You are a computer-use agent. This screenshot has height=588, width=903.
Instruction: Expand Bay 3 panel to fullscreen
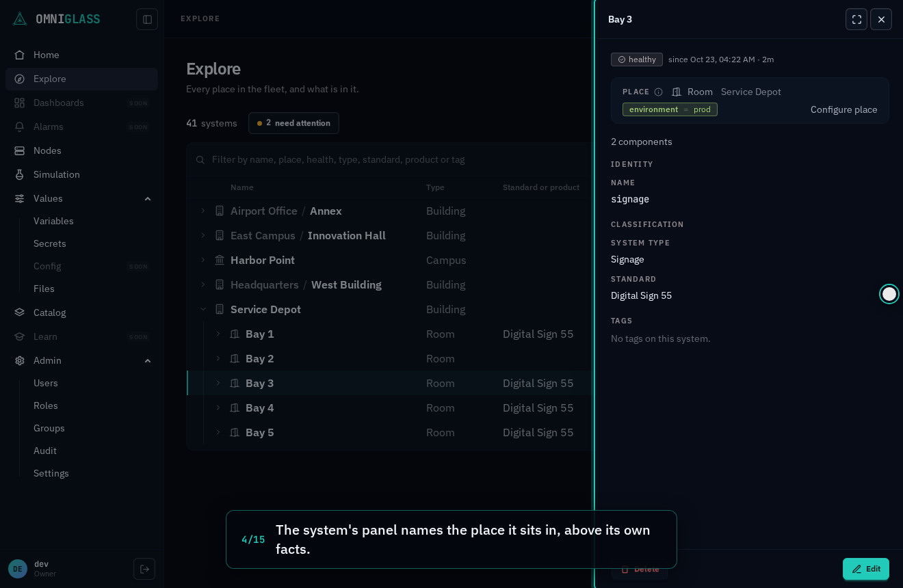click(x=856, y=19)
